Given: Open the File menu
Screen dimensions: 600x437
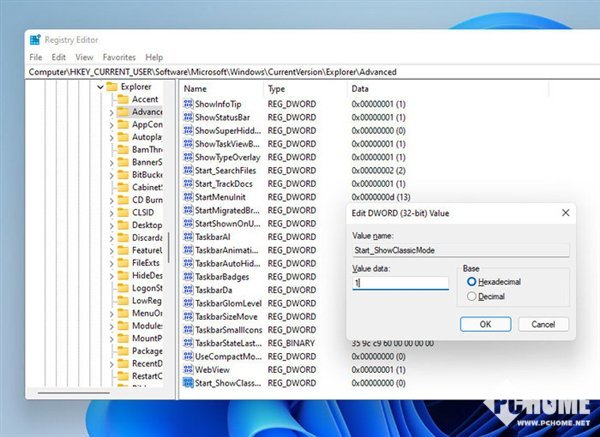Looking at the screenshot, I should click(x=36, y=57).
